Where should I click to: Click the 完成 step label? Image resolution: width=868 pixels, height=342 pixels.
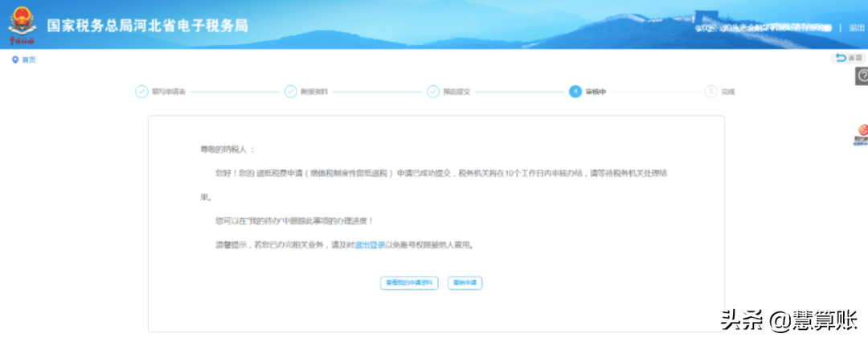(728, 92)
